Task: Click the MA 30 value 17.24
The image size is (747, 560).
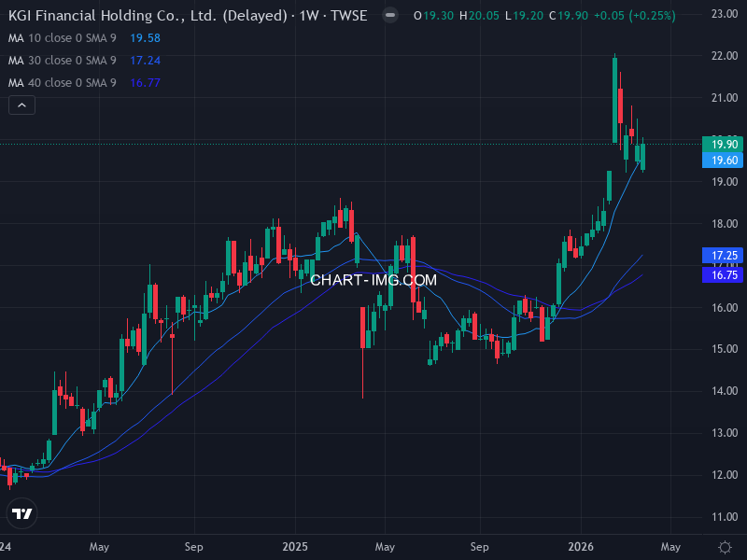Action: pyautogui.click(x=146, y=61)
